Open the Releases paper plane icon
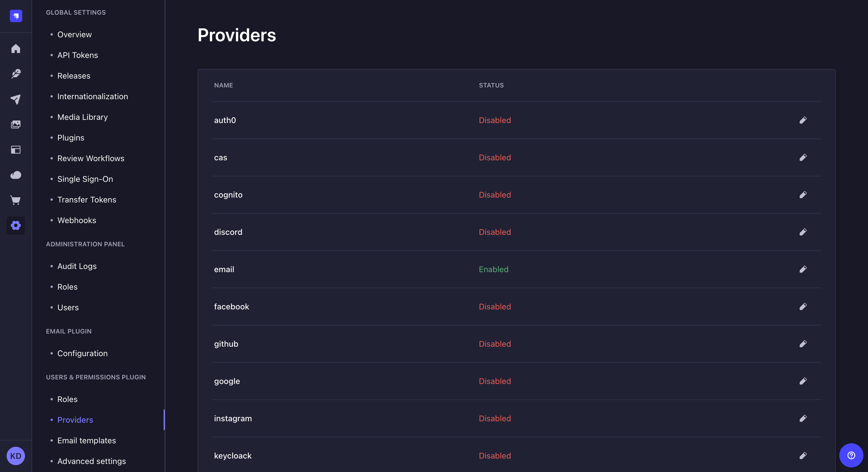Image resolution: width=868 pixels, height=472 pixels. (15, 99)
